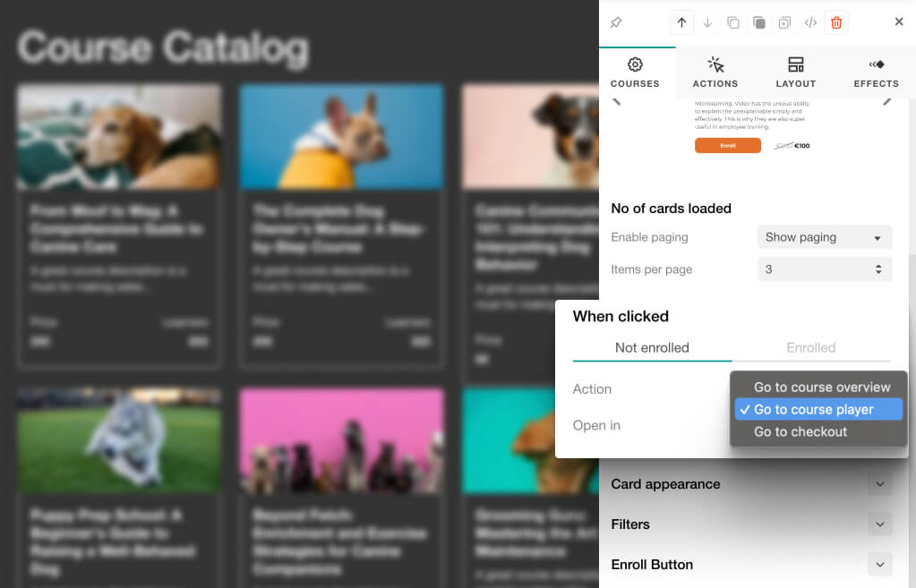Click the When clicked heading
This screenshot has width=916, height=588.
[621, 317]
